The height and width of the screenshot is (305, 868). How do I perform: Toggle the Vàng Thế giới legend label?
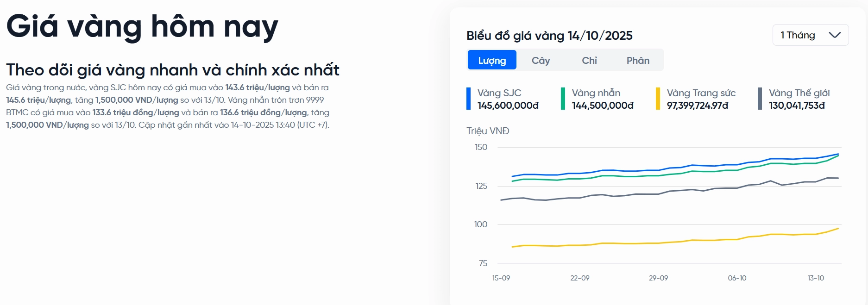[799, 93]
